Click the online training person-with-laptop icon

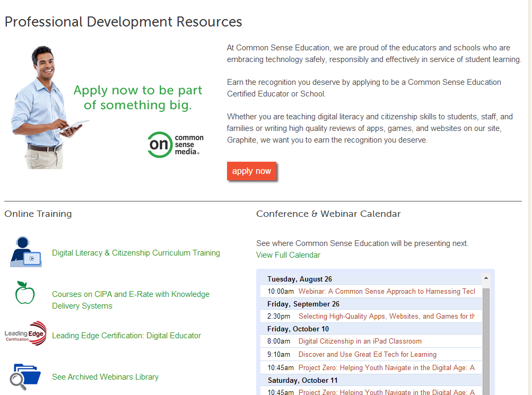pos(26,251)
